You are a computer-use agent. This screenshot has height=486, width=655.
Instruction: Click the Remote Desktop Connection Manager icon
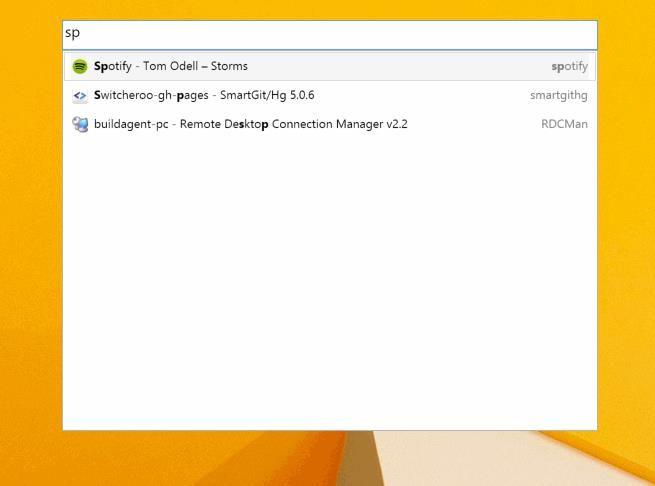point(80,125)
